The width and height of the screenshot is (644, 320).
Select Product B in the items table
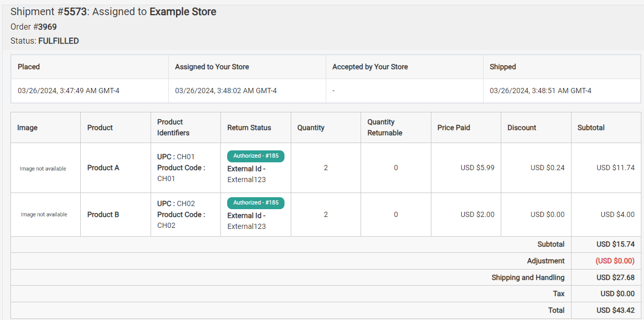click(x=103, y=214)
